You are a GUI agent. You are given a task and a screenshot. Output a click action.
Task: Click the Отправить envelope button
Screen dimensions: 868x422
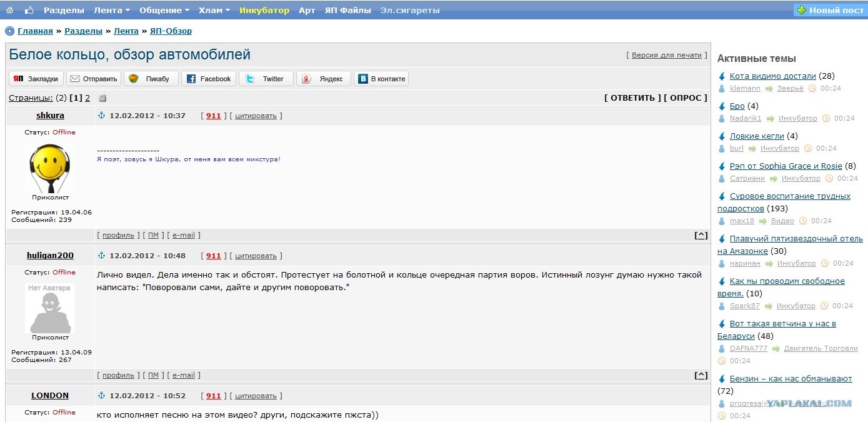(x=94, y=79)
